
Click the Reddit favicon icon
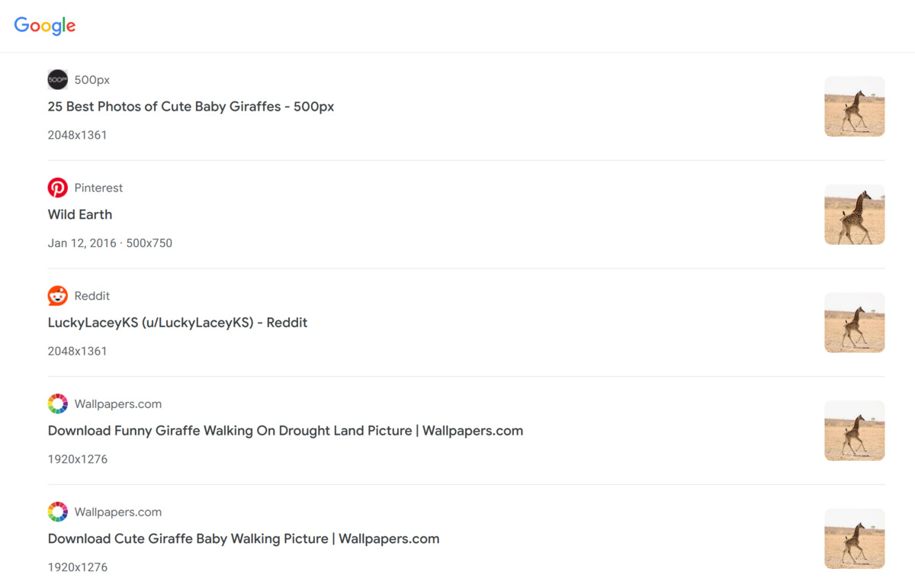(x=58, y=296)
